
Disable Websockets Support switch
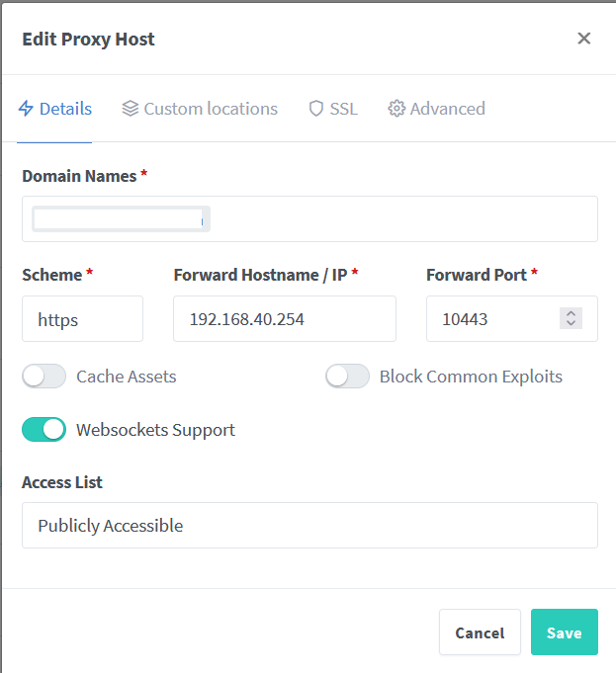tap(44, 430)
